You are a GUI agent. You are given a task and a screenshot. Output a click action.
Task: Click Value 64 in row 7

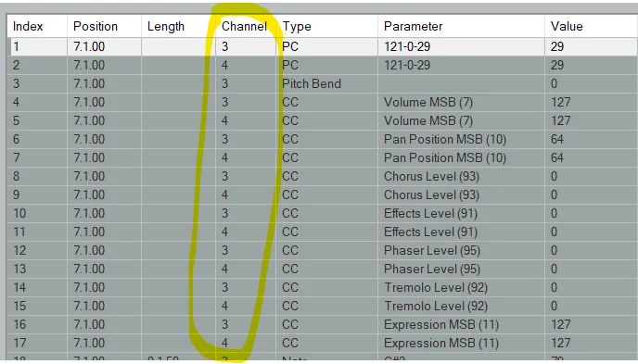[x=592, y=157]
